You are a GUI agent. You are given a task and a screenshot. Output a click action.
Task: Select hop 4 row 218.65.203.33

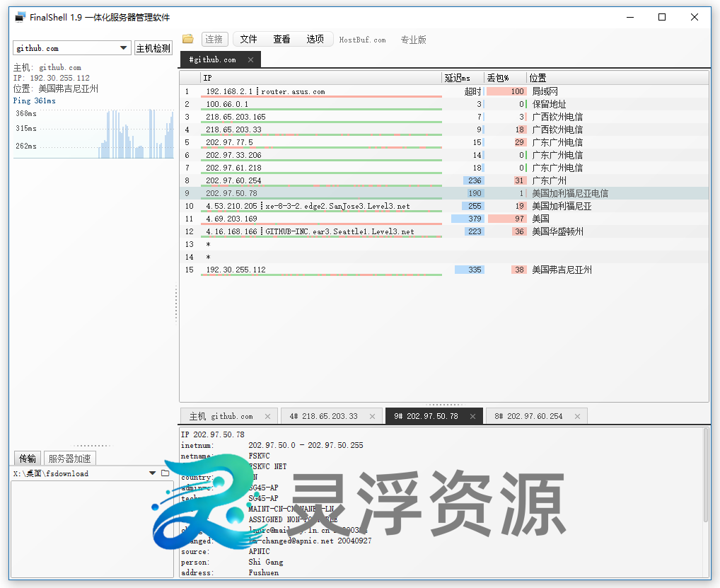pyautogui.click(x=444, y=129)
